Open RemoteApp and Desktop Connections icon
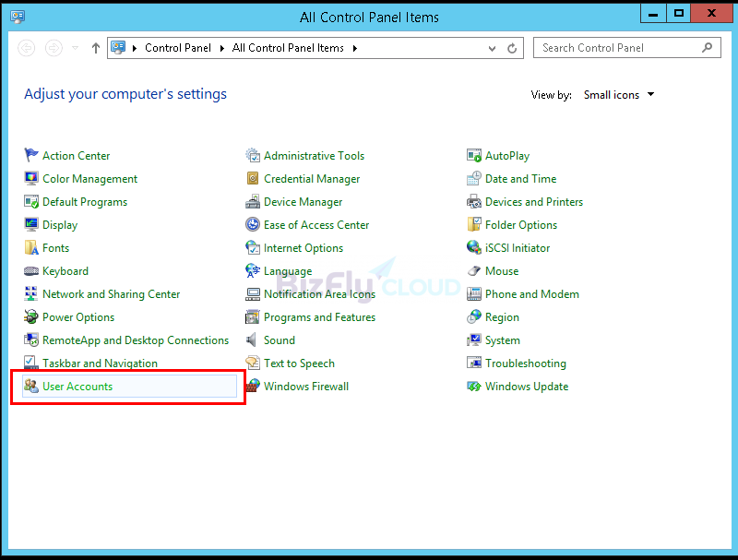The width and height of the screenshot is (738, 560). [31, 340]
